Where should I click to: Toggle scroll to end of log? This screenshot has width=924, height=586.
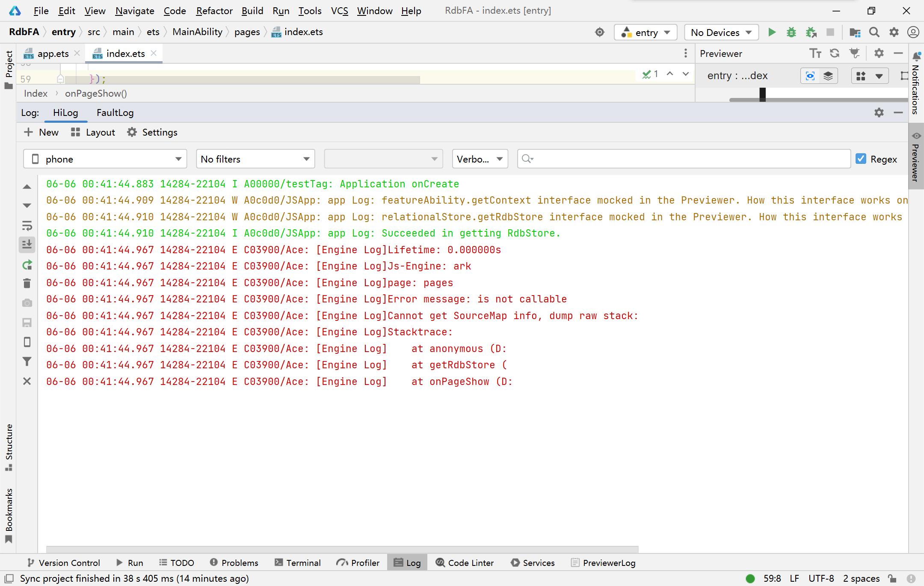(27, 245)
